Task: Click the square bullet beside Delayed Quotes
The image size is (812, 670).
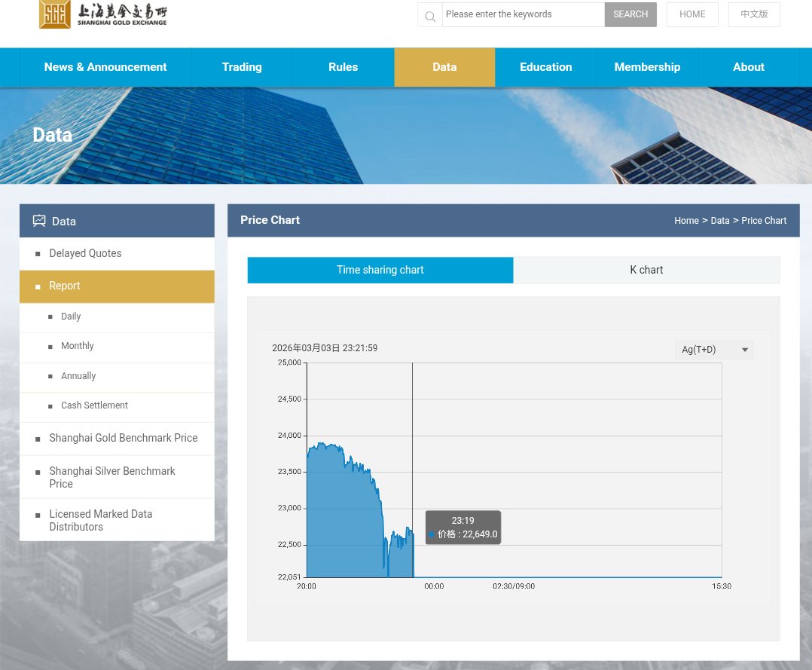Action: click(38, 253)
